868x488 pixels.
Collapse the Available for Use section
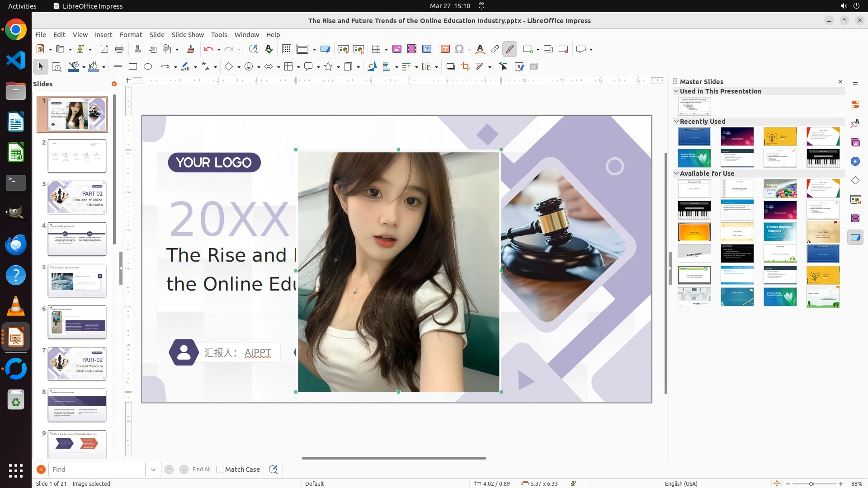pyautogui.click(x=676, y=174)
